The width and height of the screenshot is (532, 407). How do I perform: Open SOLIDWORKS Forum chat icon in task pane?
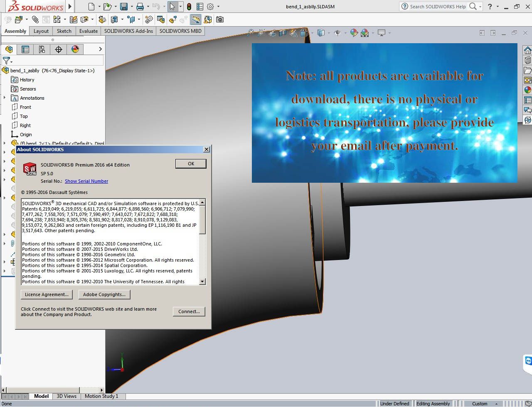coord(527,110)
